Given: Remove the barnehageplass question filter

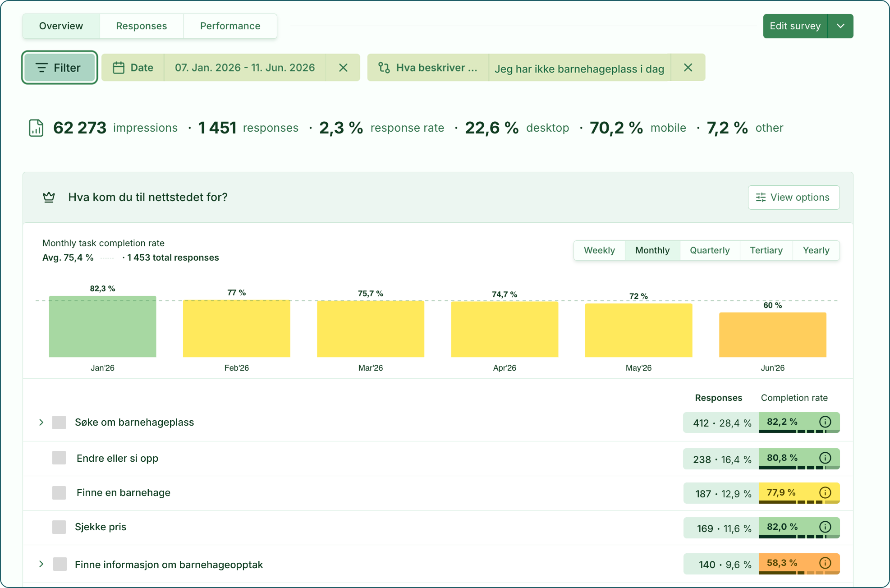Looking at the screenshot, I should tap(688, 68).
